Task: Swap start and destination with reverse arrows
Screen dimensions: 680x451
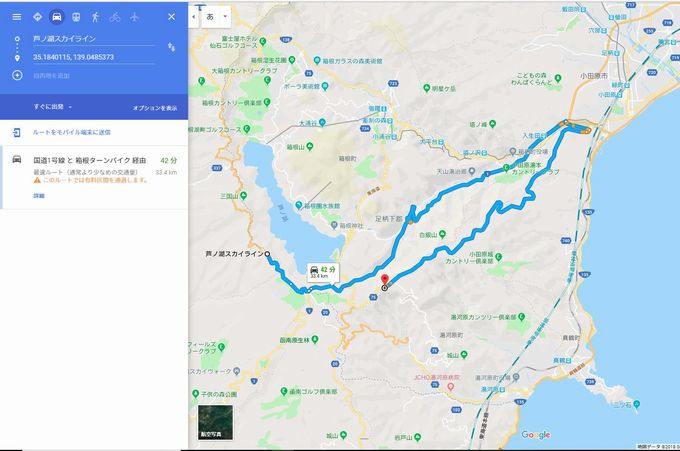Action: (x=171, y=47)
